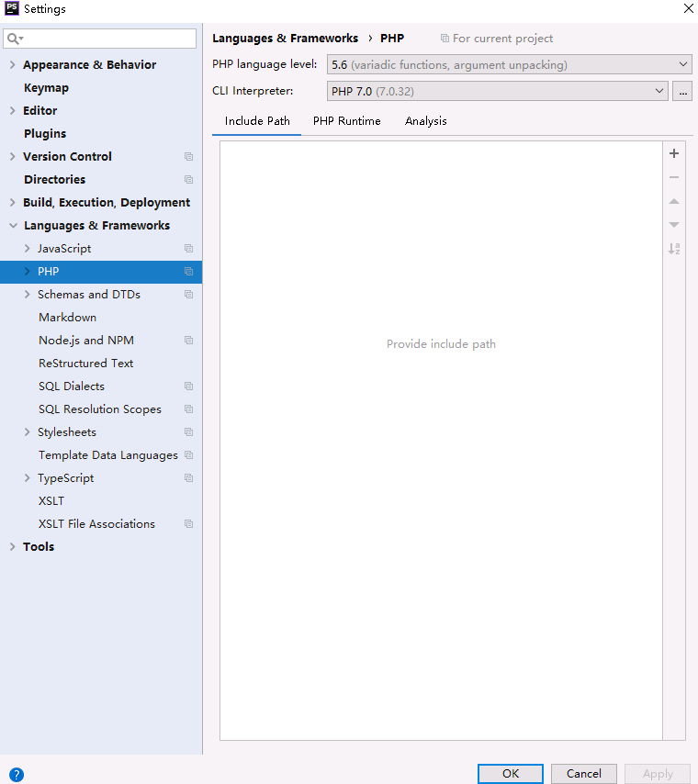This screenshot has width=698, height=784.
Task: Switch to the PHP Runtime tab
Action: (x=347, y=121)
